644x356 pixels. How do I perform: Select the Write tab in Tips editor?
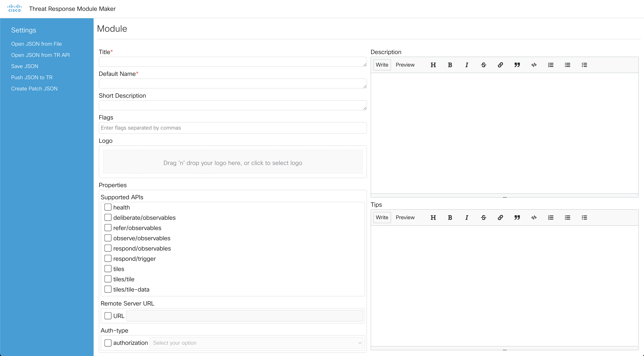(382, 218)
